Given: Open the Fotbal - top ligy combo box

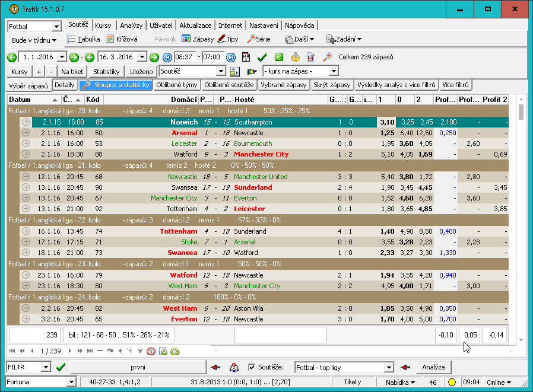Looking at the screenshot, I should pyautogui.click(x=389, y=367).
